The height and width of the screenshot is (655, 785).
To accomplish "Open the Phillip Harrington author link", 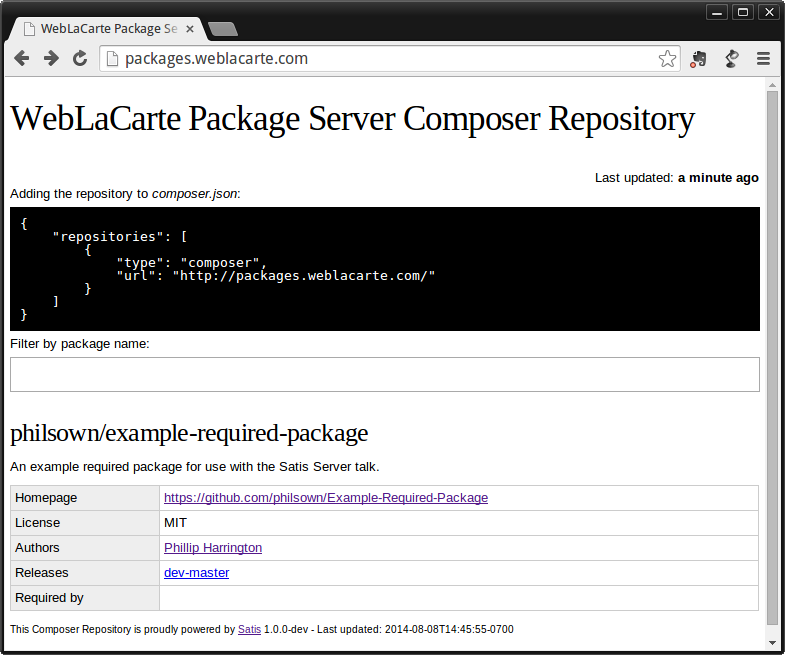I will 213,548.
